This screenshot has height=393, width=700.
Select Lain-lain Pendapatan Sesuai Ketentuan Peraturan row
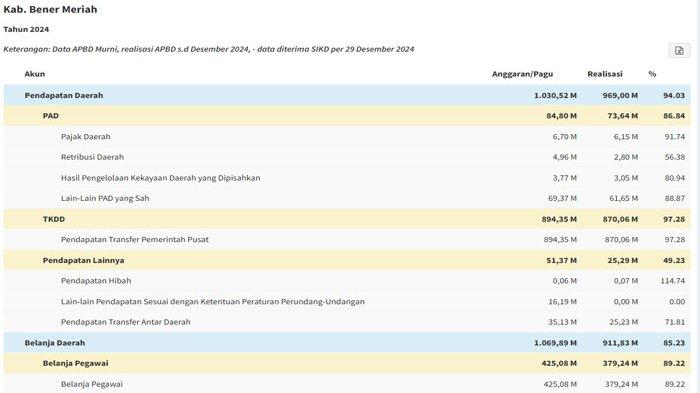click(347, 301)
